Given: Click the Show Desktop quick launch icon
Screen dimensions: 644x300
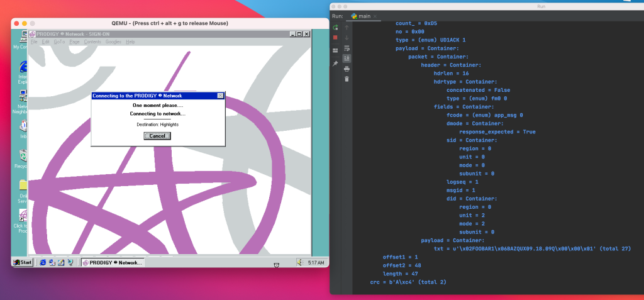Looking at the screenshot, I should point(61,263).
